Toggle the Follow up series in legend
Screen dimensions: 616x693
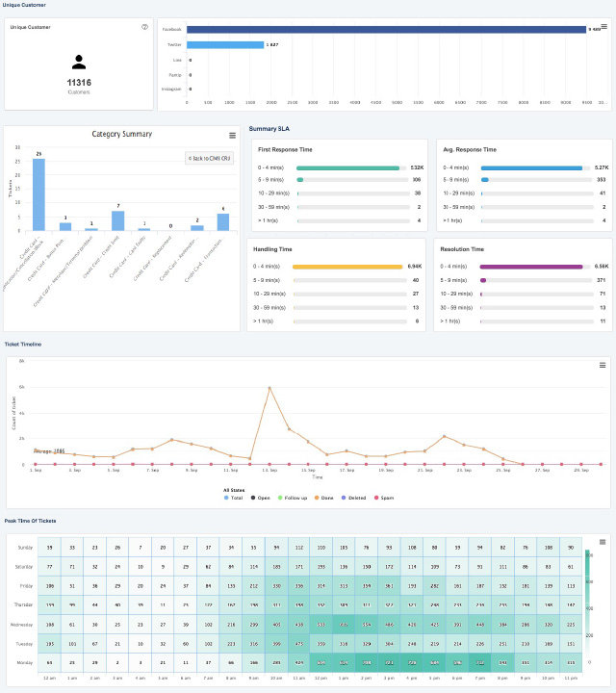pos(295,498)
